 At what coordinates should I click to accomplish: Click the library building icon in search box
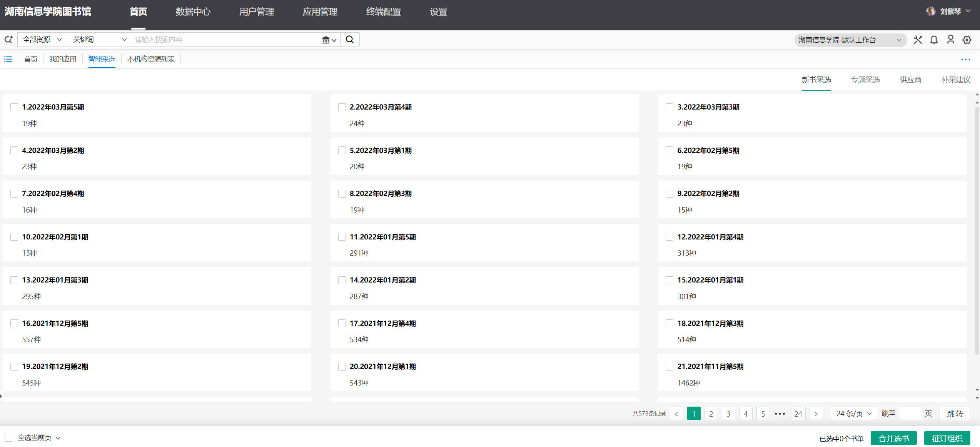(x=326, y=40)
